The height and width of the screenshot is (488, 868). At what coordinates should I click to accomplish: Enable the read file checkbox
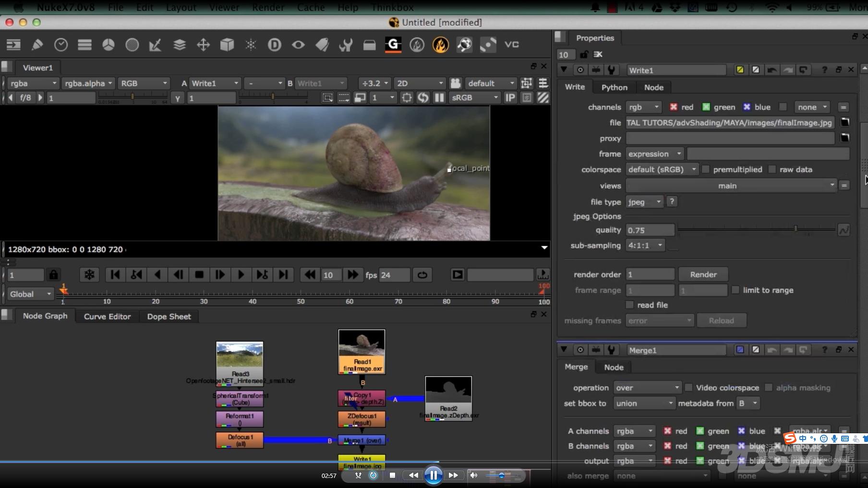[x=629, y=305]
